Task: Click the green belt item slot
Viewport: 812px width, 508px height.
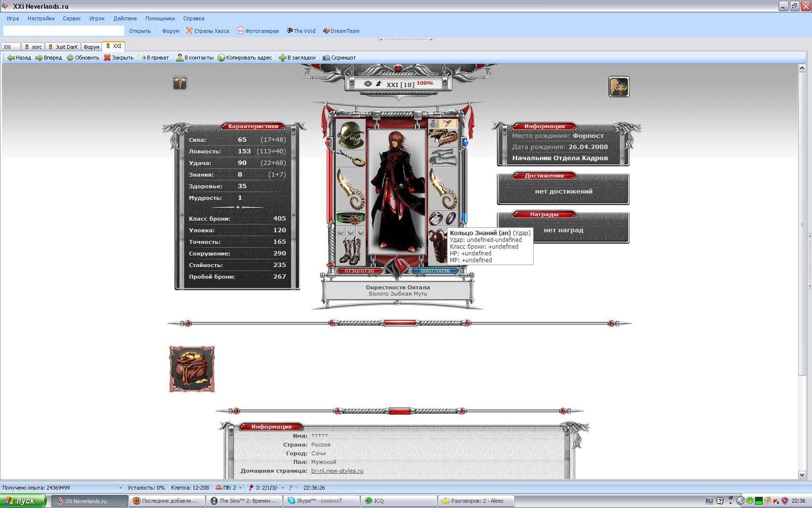Action: 350,218
